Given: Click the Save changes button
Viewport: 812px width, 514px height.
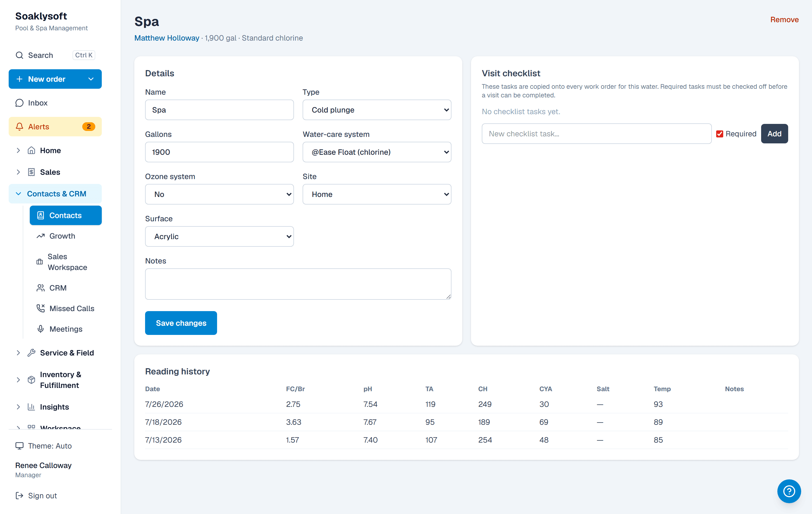Looking at the screenshot, I should [x=181, y=323].
